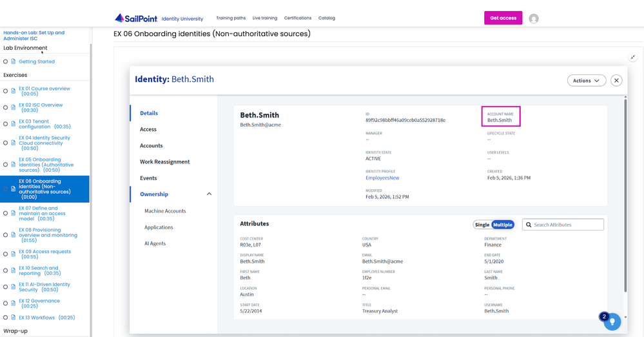
Task: Click document icon beside EX 02 ISC Overview
Action: tap(13, 107)
